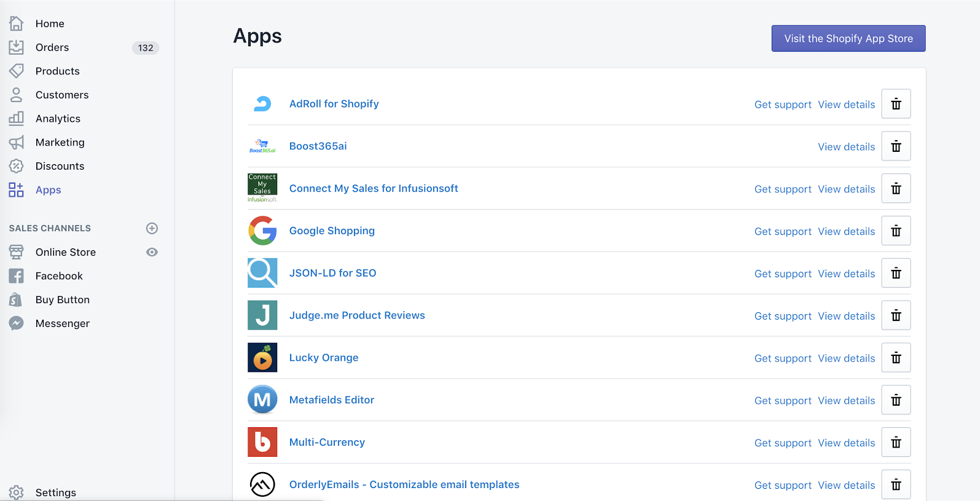The width and height of the screenshot is (980, 501).
Task: Add a sales channel with plus icon
Action: pyautogui.click(x=152, y=228)
